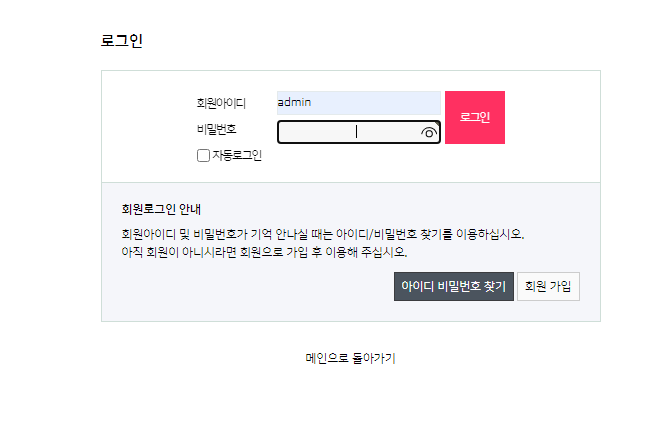This screenshot has width=646, height=423.
Task: Focus the 회원아이디 input field
Action: [x=358, y=103]
